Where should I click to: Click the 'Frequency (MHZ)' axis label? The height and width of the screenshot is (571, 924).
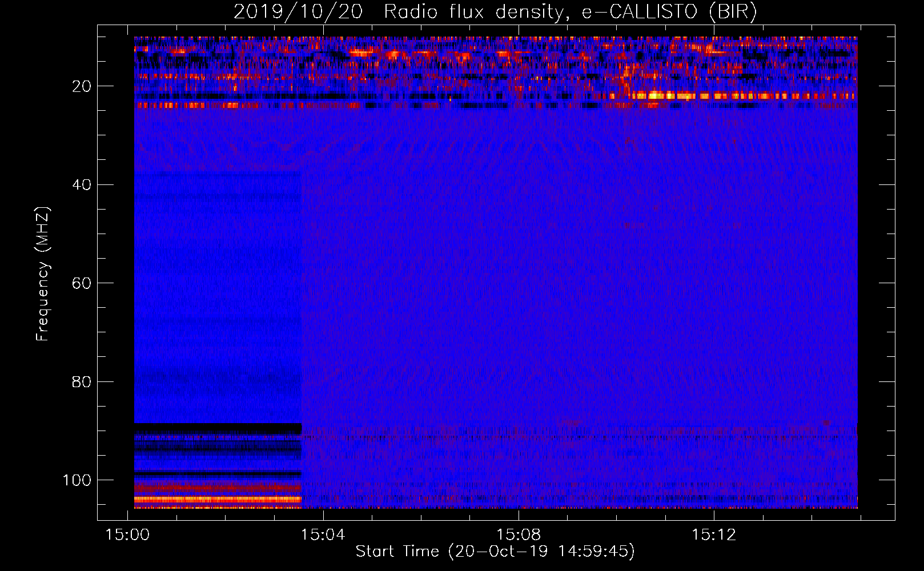tap(43, 274)
